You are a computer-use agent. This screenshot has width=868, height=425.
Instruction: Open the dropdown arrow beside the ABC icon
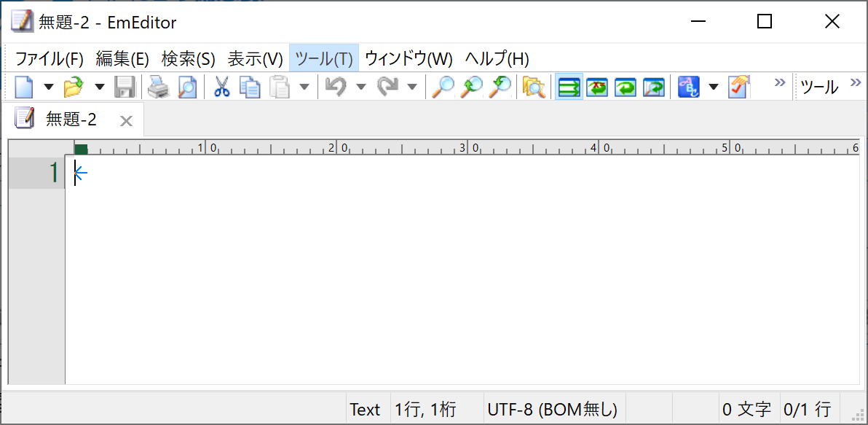click(x=714, y=87)
